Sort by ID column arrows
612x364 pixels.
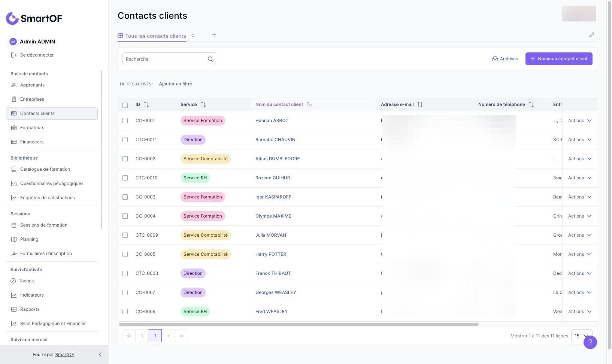pos(146,104)
